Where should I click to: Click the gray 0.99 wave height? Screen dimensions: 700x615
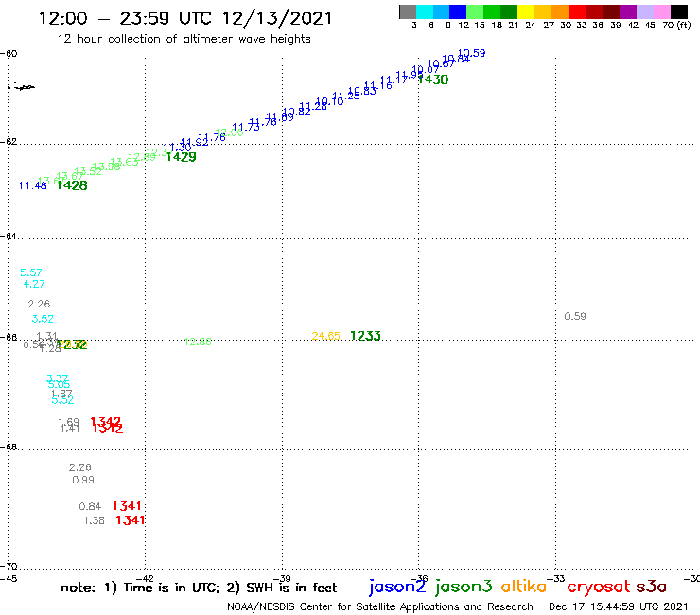pyautogui.click(x=83, y=480)
